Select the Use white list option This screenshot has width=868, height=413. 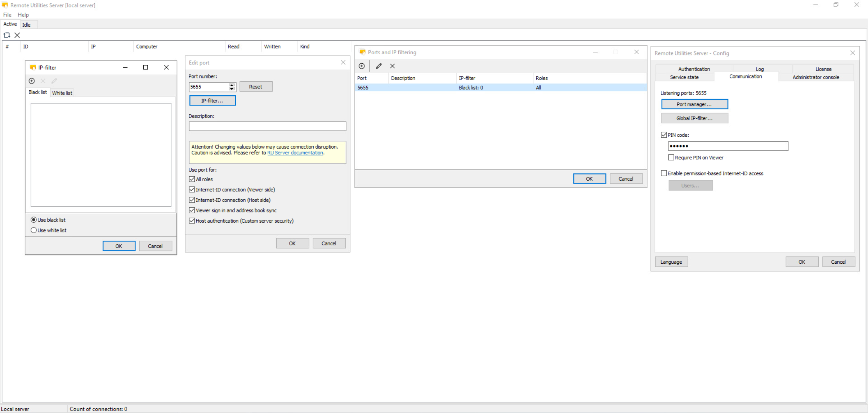34,230
